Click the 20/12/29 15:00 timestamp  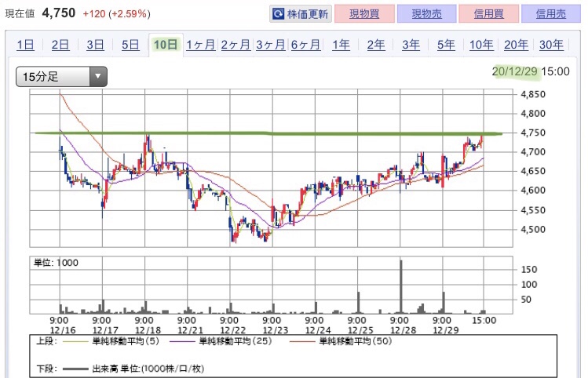point(531,71)
